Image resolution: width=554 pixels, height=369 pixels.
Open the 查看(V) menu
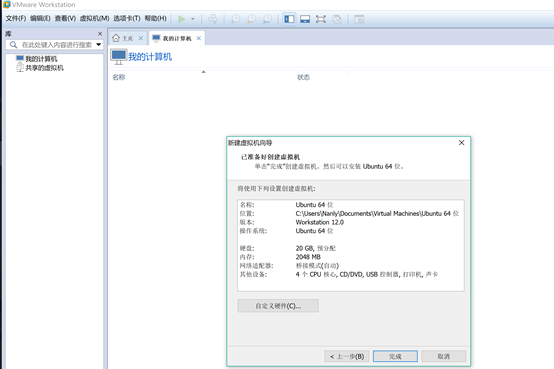[x=65, y=18]
